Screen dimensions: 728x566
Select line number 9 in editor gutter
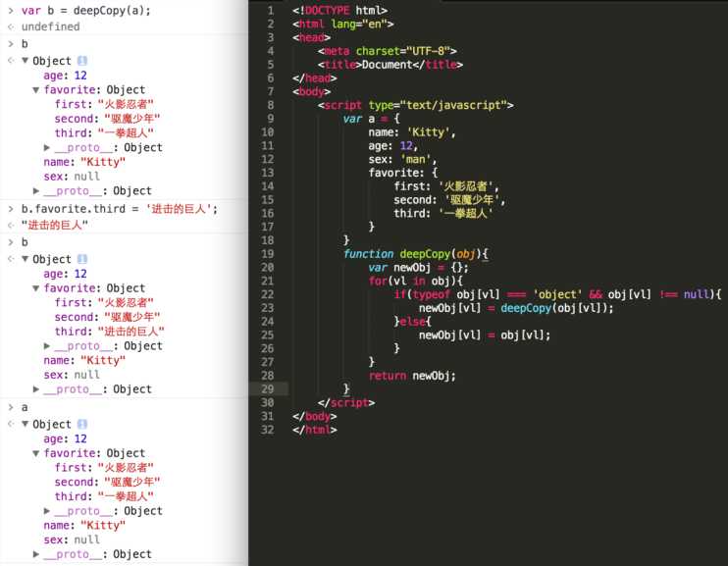point(271,119)
